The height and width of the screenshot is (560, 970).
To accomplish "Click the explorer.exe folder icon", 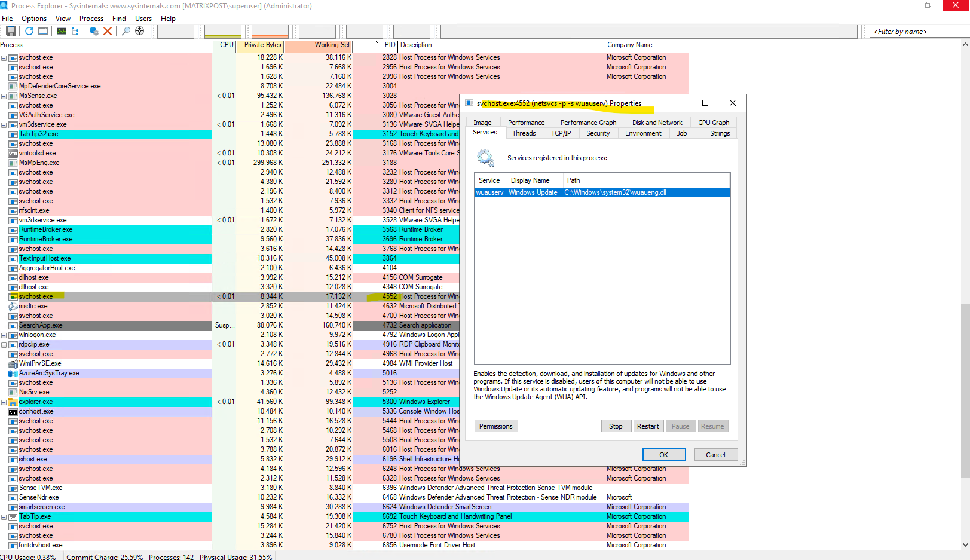I will pos(13,402).
